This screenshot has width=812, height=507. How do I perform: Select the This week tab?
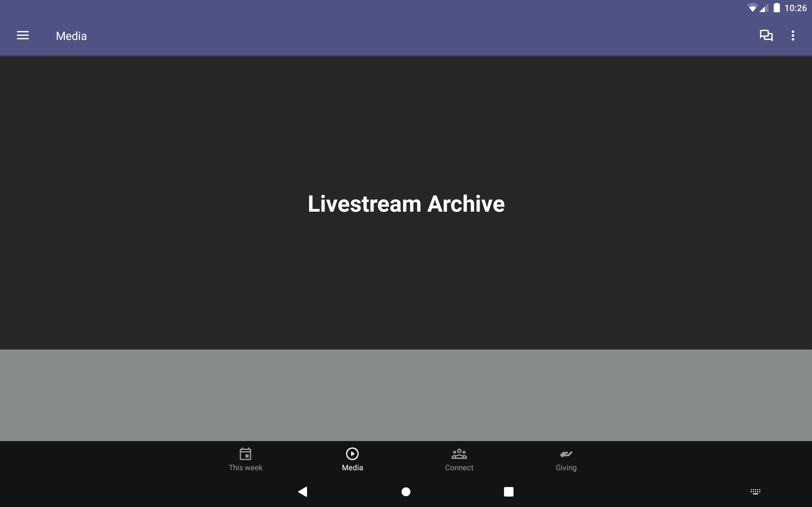[246, 459]
